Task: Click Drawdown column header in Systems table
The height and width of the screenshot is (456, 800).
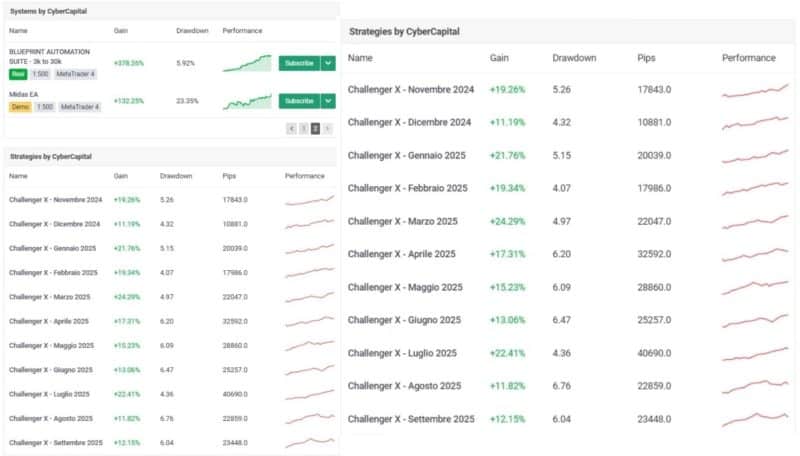Action: coord(191,31)
